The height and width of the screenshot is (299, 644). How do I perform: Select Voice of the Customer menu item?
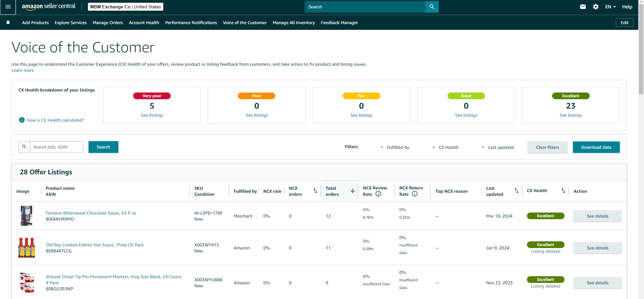point(245,22)
